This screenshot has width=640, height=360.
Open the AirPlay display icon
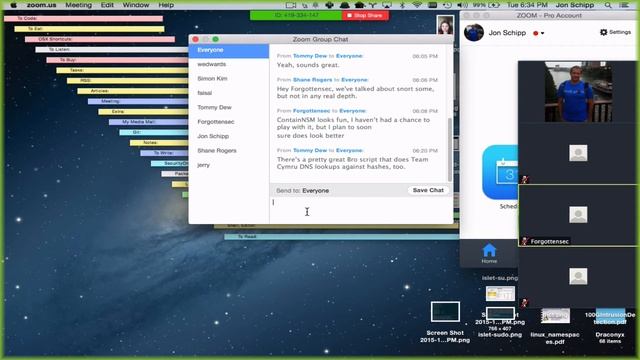(387, 5)
